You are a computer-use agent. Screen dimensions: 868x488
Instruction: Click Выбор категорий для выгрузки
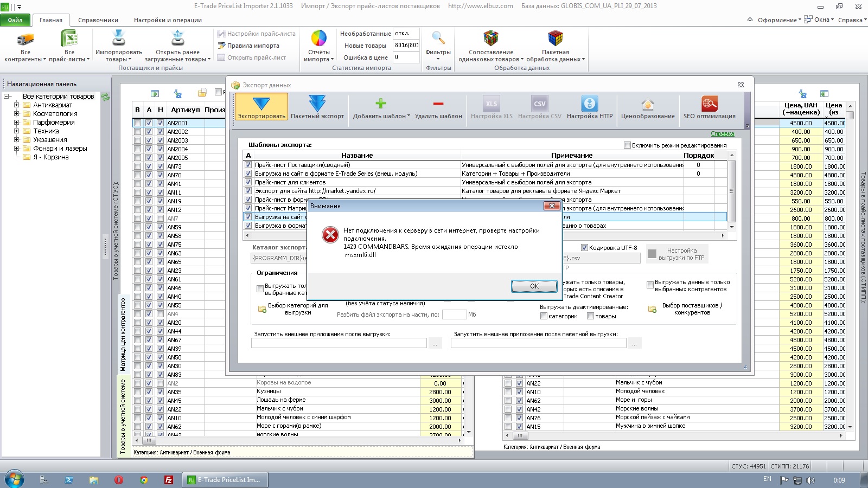point(293,309)
